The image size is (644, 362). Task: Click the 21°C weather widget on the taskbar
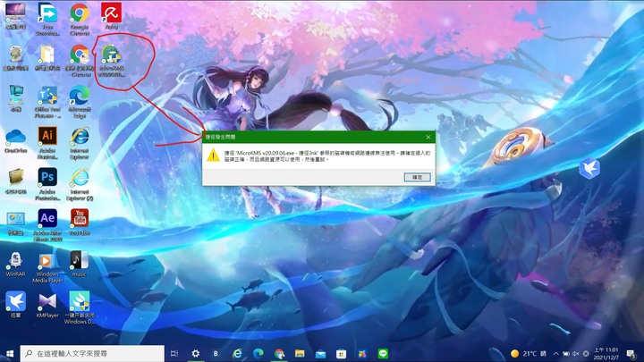point(529,353)
